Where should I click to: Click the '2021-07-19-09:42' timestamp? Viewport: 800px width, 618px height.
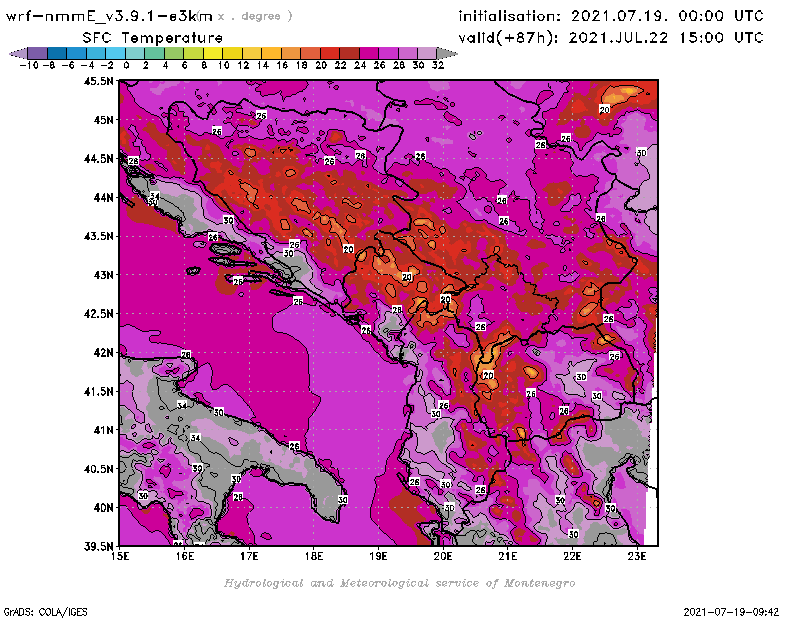tap(731, 612)
